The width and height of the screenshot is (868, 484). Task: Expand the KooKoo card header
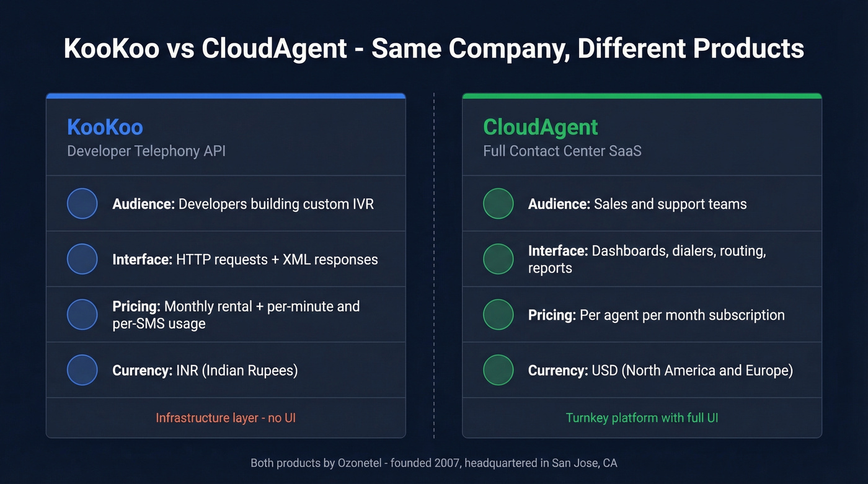226,135
